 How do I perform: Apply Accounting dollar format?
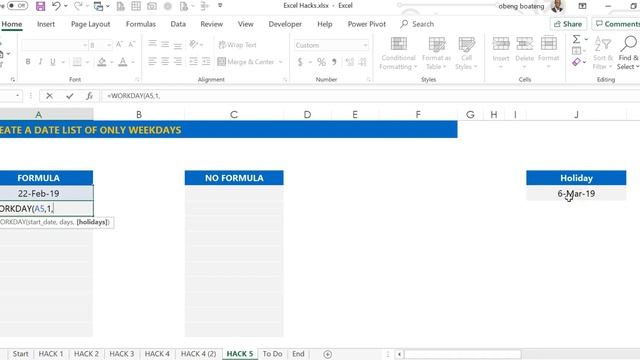pos(300,62)
